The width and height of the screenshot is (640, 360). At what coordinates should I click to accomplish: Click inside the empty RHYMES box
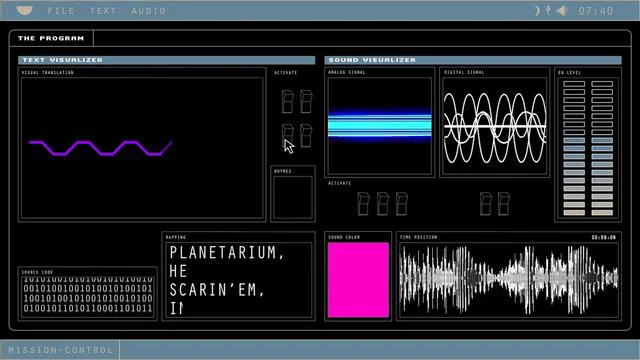tap(293, 198)
